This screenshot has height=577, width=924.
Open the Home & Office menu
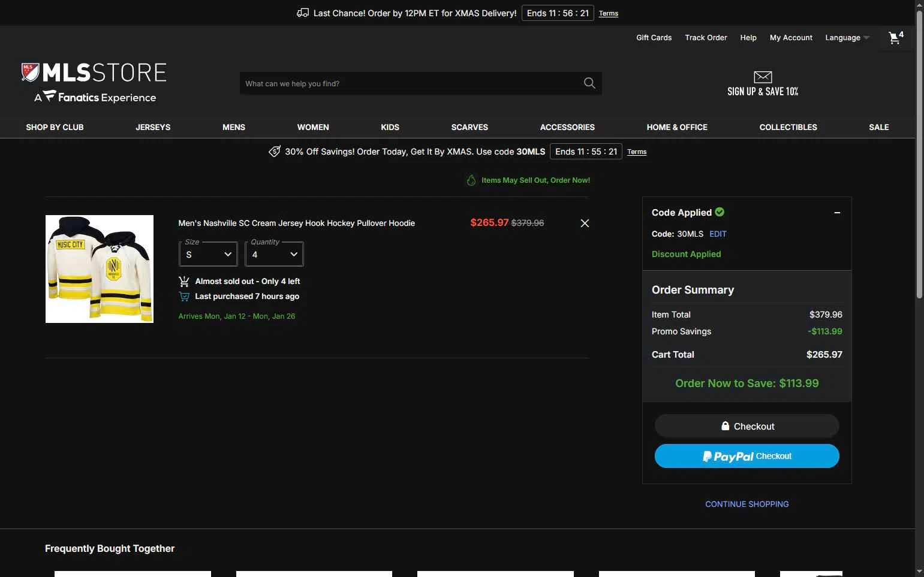click(x=677, y=127)
